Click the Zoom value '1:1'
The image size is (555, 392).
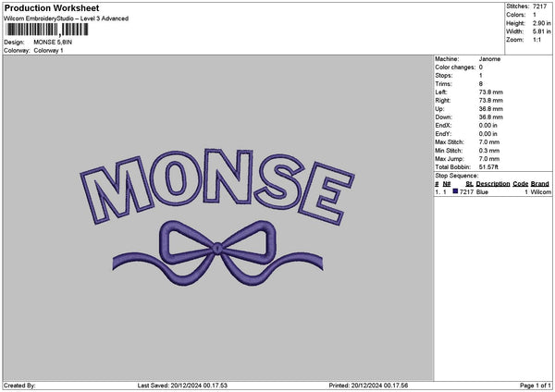click(536, 40)
